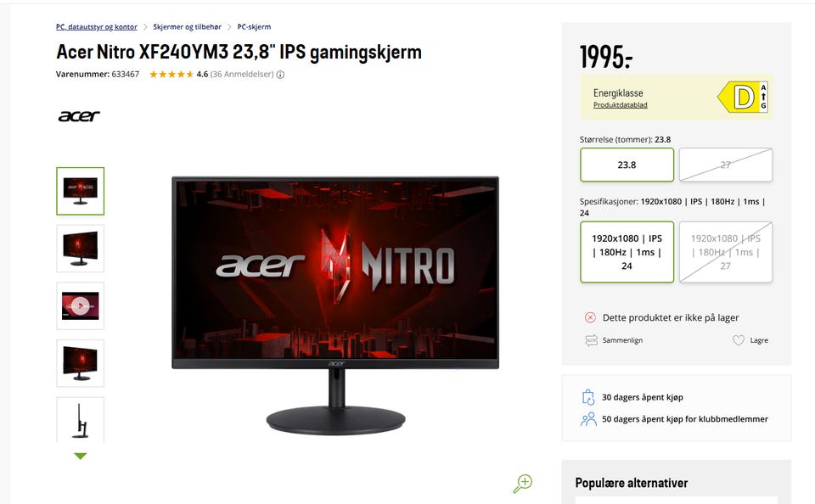
Task: Click the Sammenlign compare icon
Action: (x=592, y=340)
